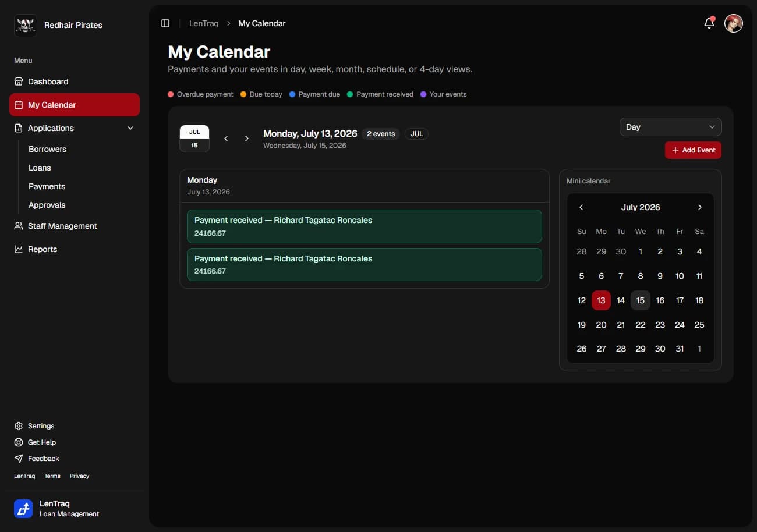Click the JUL 15 date badge

coord(194,139)
